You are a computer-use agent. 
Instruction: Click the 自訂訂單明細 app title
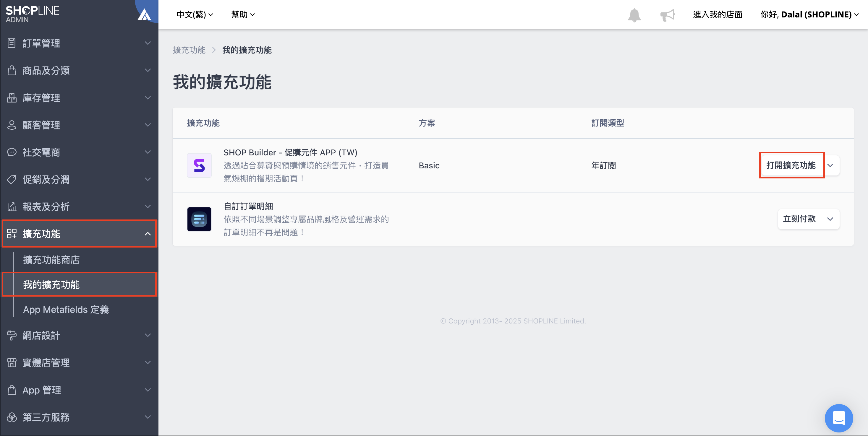[248, 206]
